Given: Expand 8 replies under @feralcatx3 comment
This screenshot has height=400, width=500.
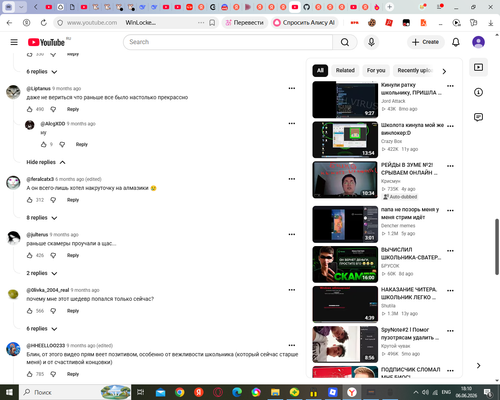Looking at the screenshot, I should [x=42, y=218].
